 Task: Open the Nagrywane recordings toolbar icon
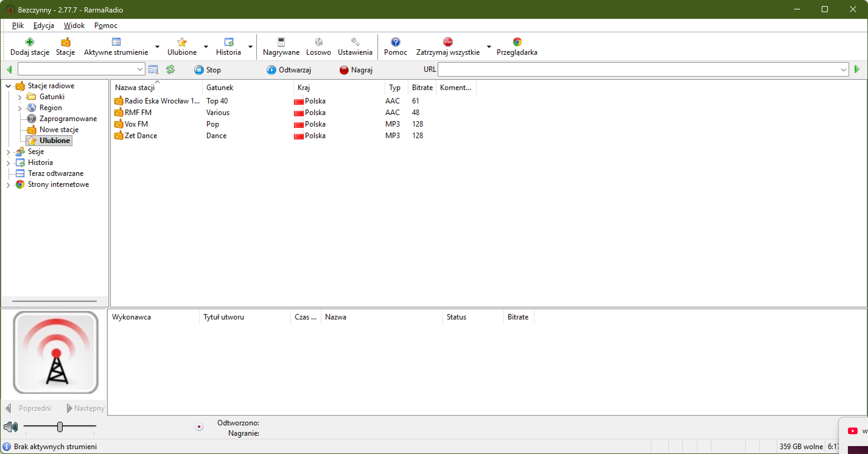click(281, 42)
